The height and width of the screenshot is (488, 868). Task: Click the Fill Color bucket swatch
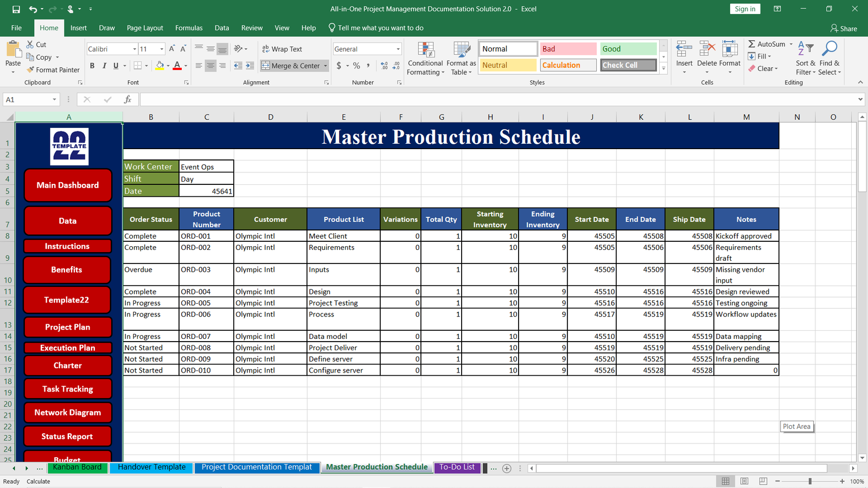click(159, 66)
